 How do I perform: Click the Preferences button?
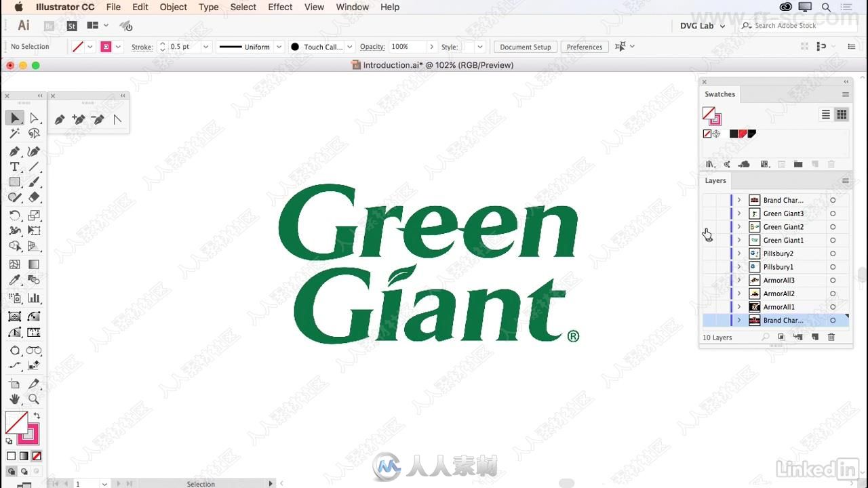585,47
